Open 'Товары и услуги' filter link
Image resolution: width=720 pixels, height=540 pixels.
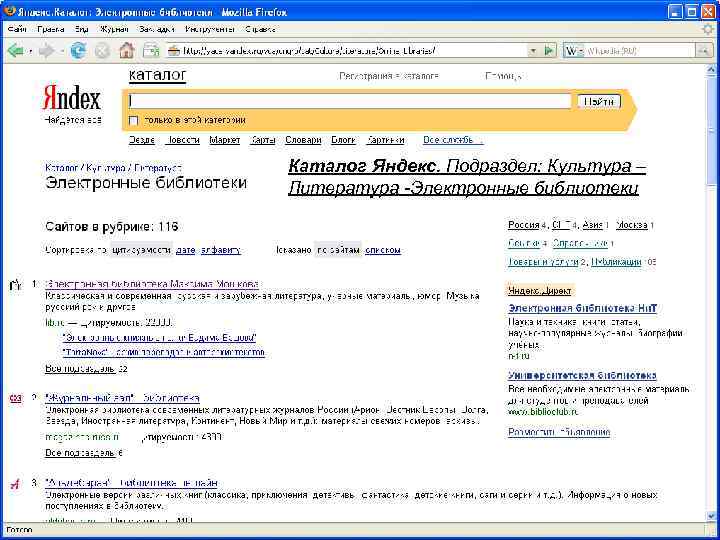(x=543, y=262)
